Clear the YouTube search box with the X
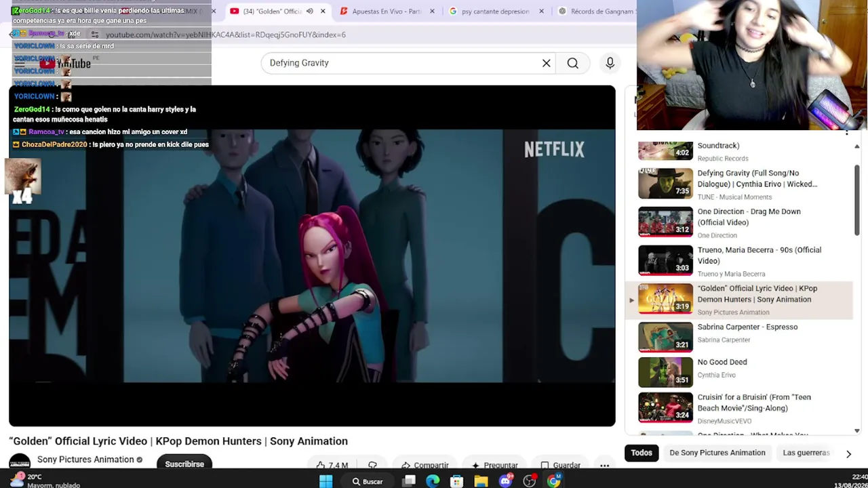868x488 pixels. (x=546, y=63)
